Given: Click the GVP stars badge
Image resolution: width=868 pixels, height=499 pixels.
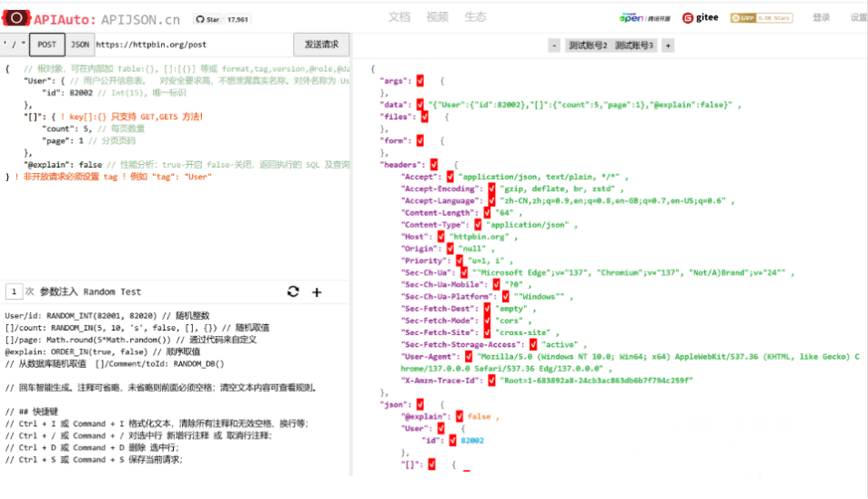Looking at the screenshot, I should tap(762, 17).
